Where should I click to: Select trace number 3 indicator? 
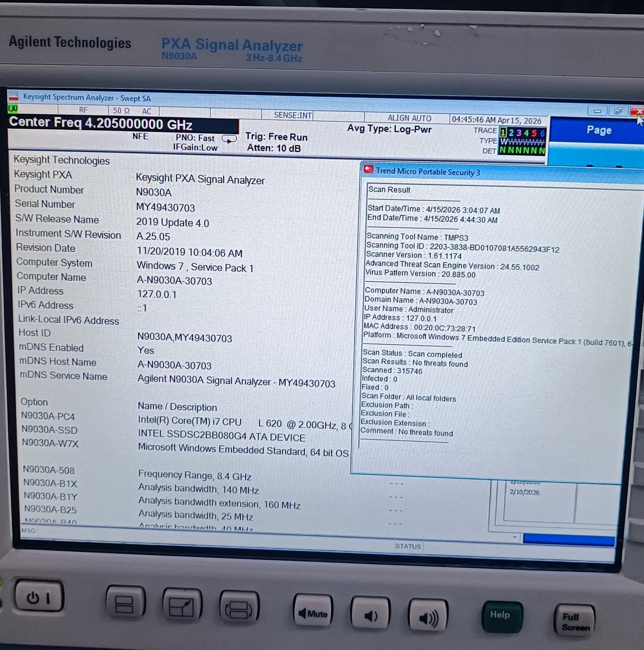pyautogui.click(x=519, y=133)
